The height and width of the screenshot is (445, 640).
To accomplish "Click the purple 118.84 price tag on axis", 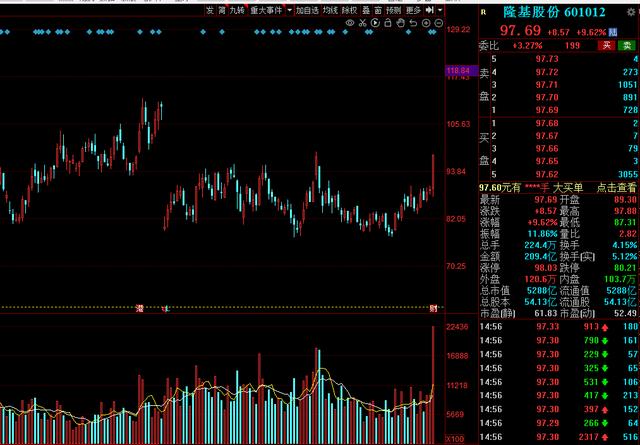I will [461, 71].
